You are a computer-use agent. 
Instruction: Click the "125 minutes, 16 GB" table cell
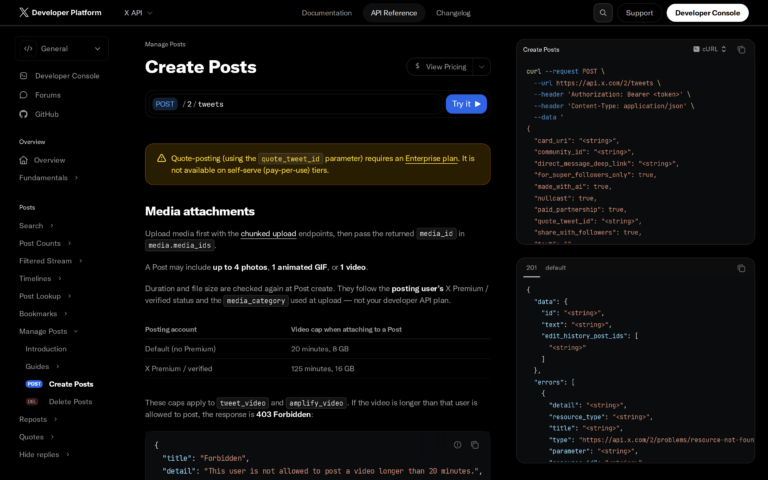tap(322, 368)
